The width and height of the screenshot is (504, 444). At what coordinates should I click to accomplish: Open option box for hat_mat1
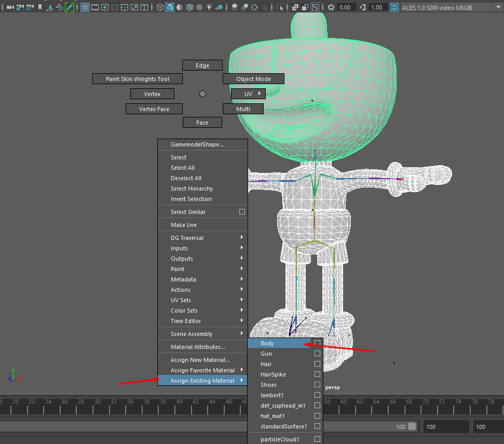coord(317,416)
